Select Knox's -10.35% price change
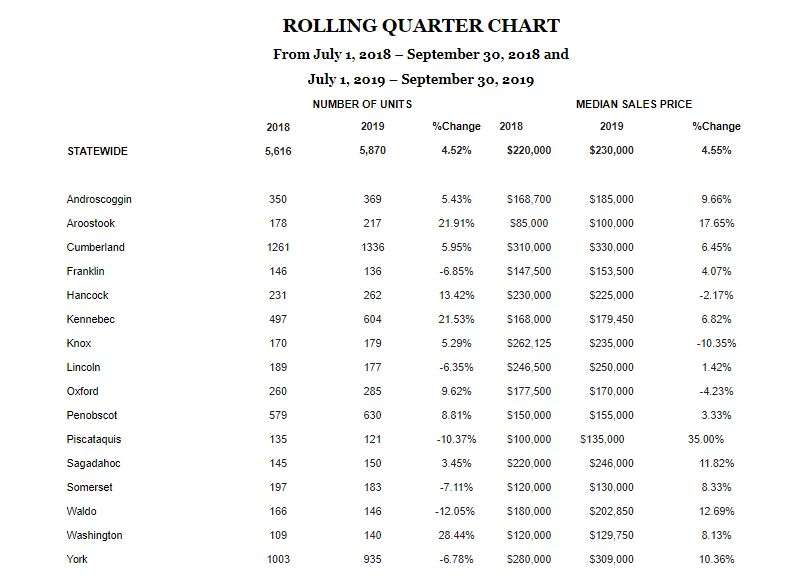This screenshot has width=794, height=582. click(x=716, y=343)
